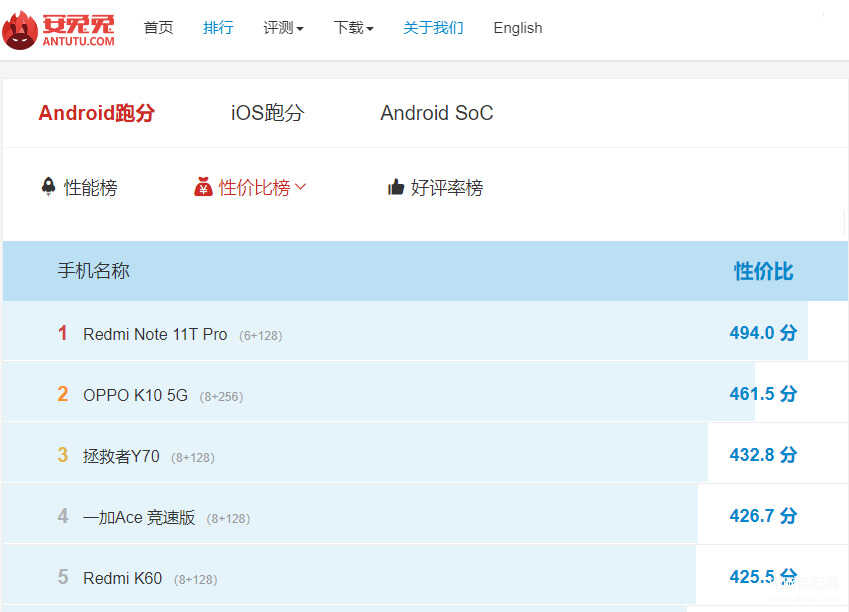Viewport: 849px width, 612px height.
Task: Open Redmi Note 11T Pro entry
Action: [155, 334]
